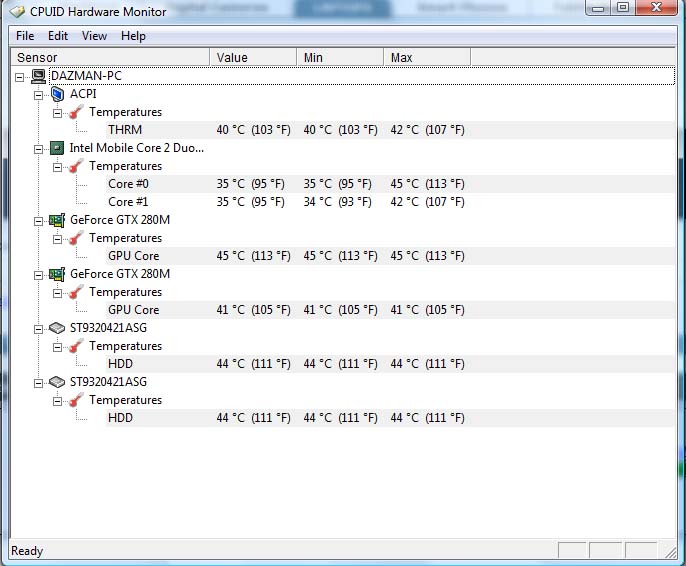Collapse Temperatures under second ST9320421ASG
686x566 pixels.
pyautogui.click(x=57, y=401)
